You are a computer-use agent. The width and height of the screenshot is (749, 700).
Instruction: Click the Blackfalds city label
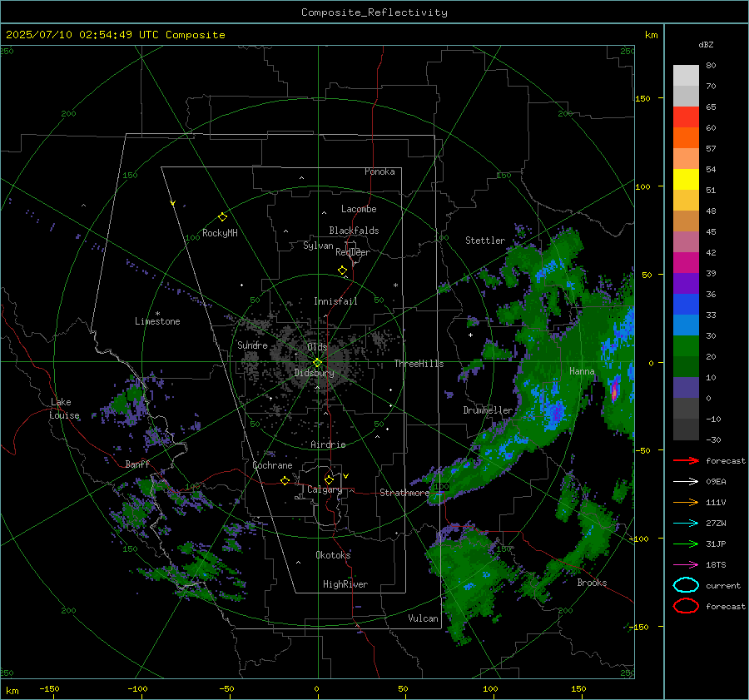point(354,231)
